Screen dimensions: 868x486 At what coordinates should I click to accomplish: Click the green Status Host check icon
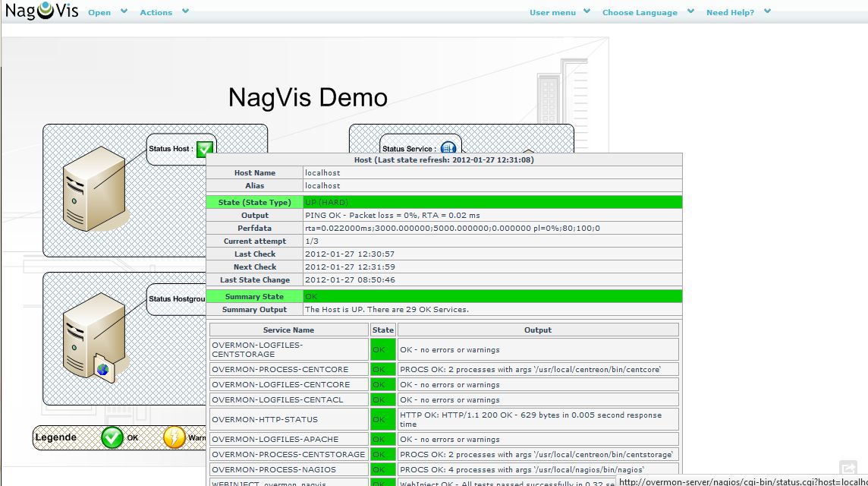(x=205, y=149)
